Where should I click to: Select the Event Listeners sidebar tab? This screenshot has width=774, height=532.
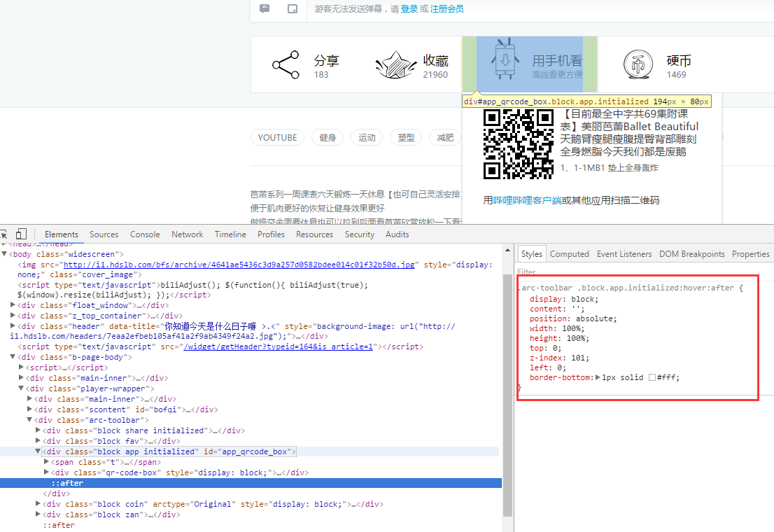point(624,254)
